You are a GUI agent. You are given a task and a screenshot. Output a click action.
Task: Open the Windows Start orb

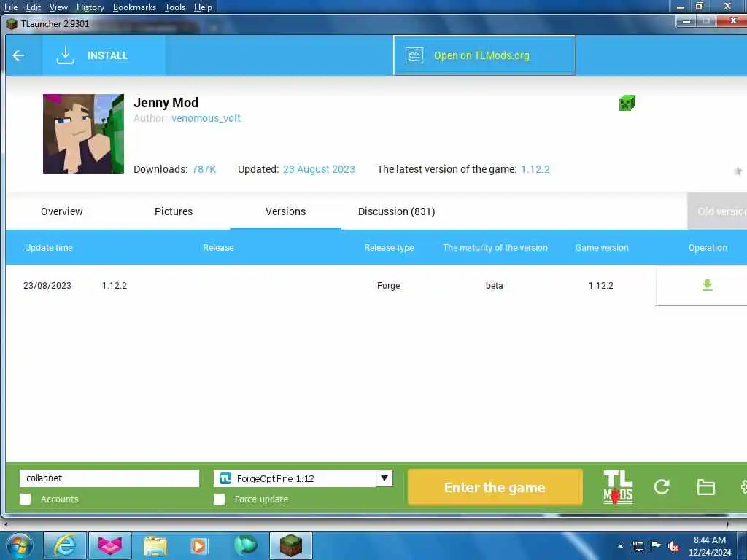coord(19,545)
